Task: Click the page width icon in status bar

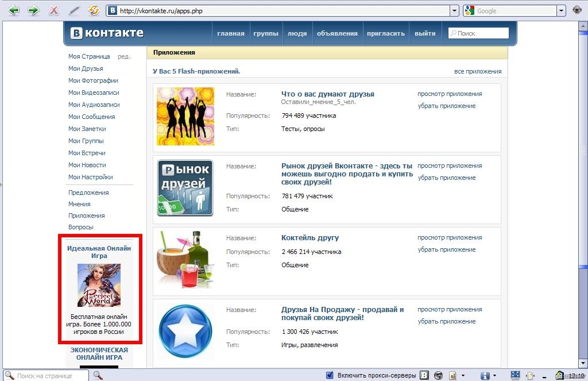Action: point(530,375)
